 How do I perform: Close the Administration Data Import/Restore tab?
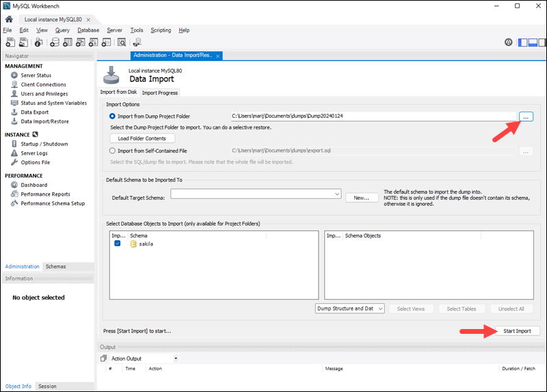click(x=217, y=56)
